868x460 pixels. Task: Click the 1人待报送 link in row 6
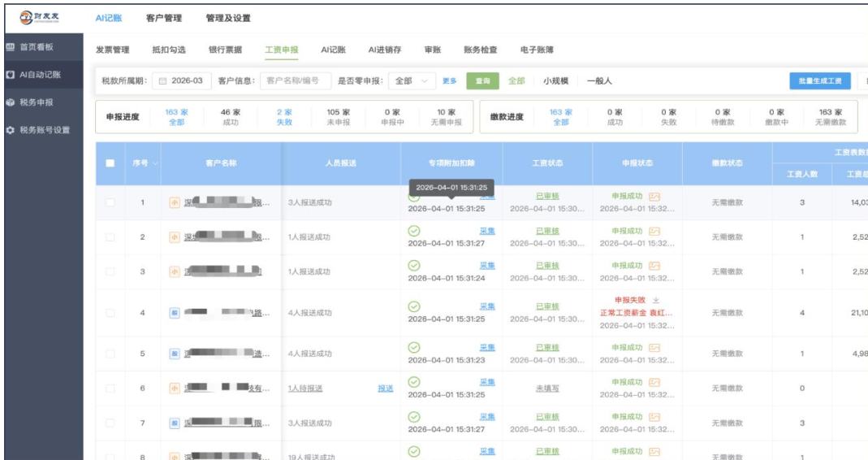pos(305,388)
